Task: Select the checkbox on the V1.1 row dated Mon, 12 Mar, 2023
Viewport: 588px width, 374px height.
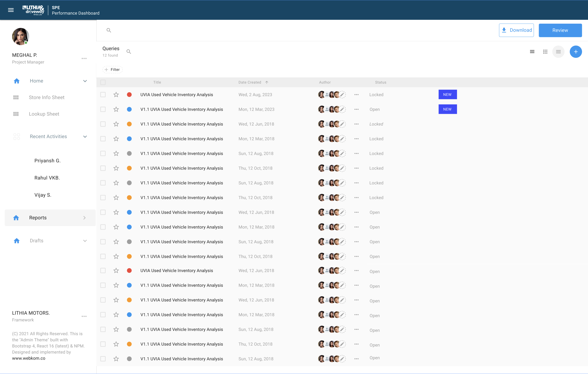Action: (103, 109)
